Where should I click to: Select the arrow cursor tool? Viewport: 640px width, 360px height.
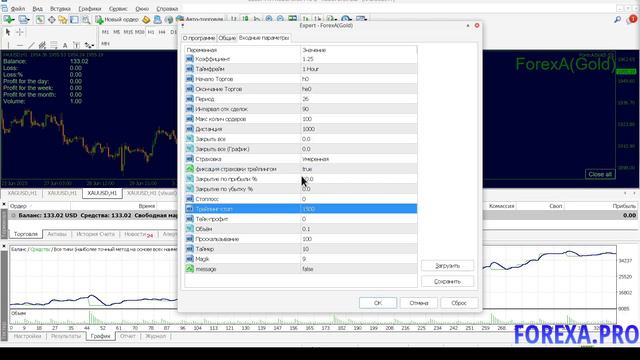click(x=8, y=32)
